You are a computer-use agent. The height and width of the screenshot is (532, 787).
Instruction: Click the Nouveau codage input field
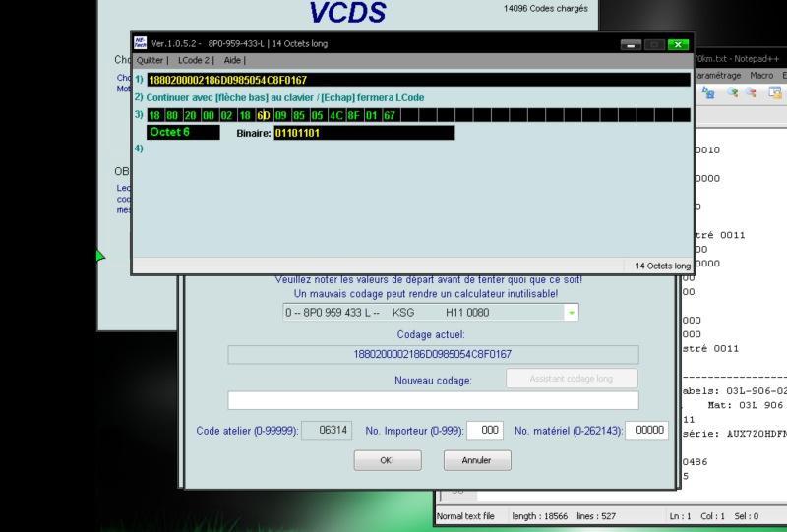[x=433, y=400]
